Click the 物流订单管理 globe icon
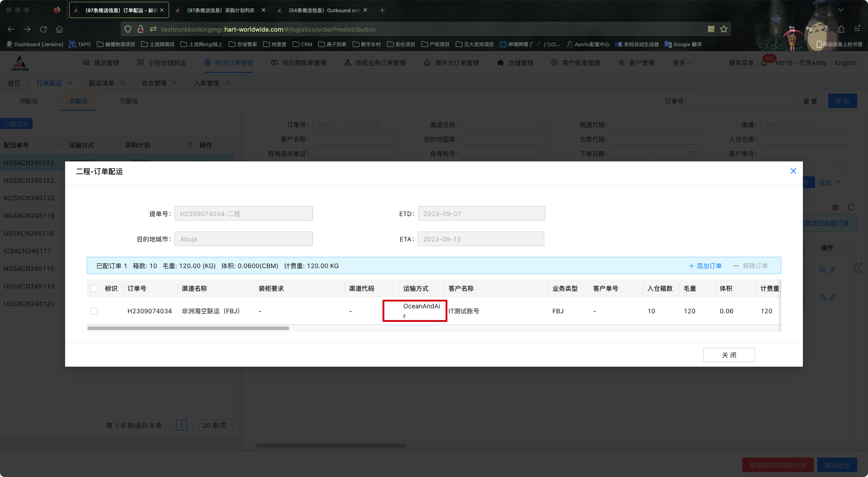This screenshot has width=868, height=477. 207,62
